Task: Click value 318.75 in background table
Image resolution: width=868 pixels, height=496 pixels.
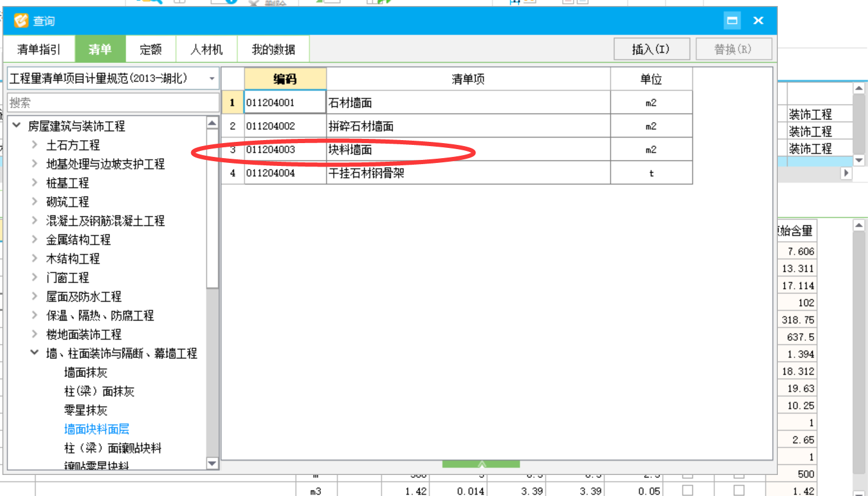Action: tap(798, 320)
